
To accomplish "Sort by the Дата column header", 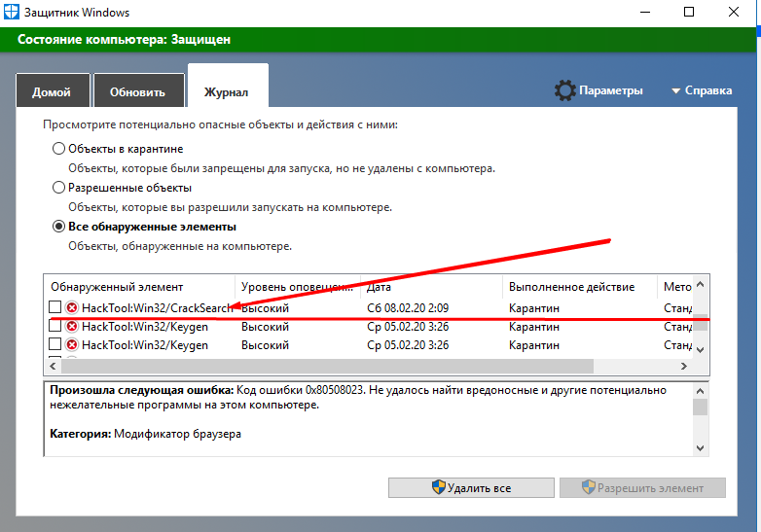I will point(431,287).
